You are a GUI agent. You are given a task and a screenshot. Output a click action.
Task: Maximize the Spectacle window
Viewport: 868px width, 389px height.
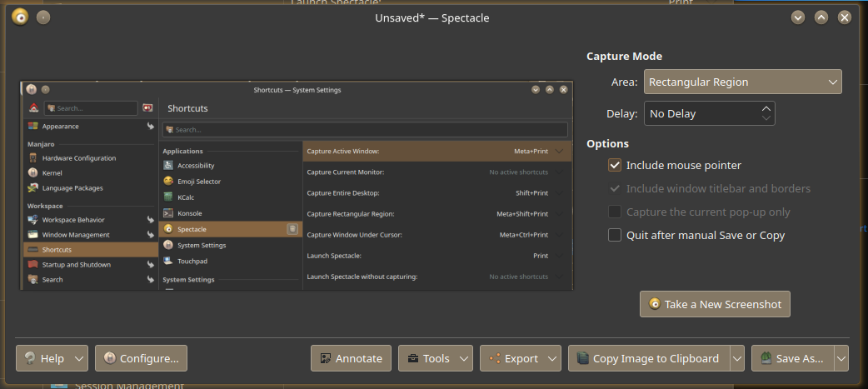[x=821, y=17]
